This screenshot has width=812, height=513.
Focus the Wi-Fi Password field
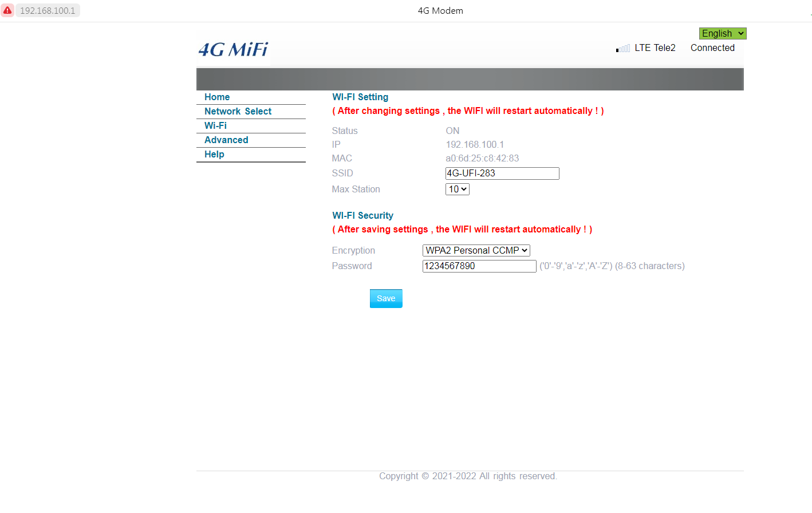click(479, 266)
